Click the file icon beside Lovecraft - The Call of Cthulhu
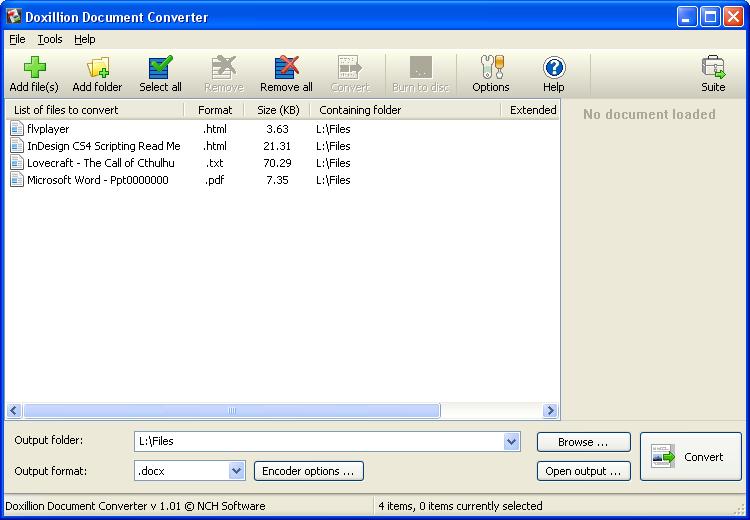The height and width of the screenshot is (520, 750). [x=17, y=163]
